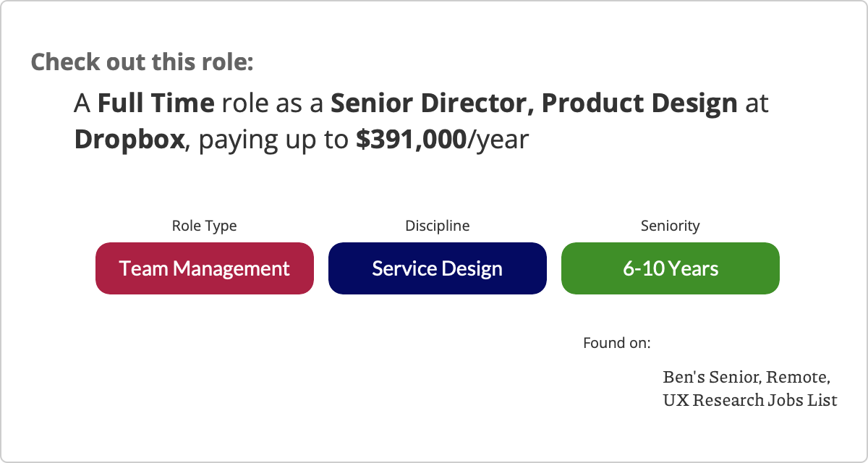Click the Seniority label

pos(670,226)
